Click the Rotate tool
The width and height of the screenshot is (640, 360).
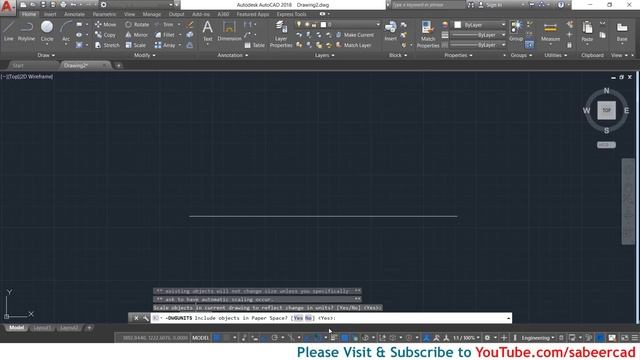click(x=137, y=24)
